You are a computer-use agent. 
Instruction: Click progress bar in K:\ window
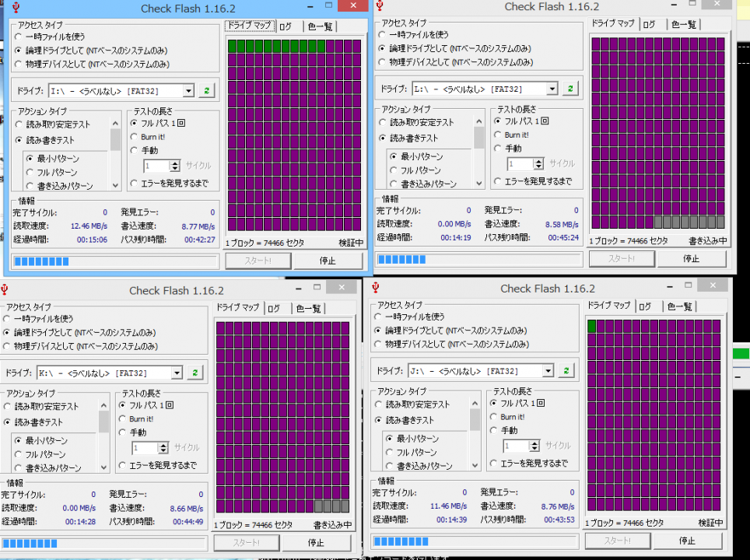pyautogui.click(x=103, y=543)
